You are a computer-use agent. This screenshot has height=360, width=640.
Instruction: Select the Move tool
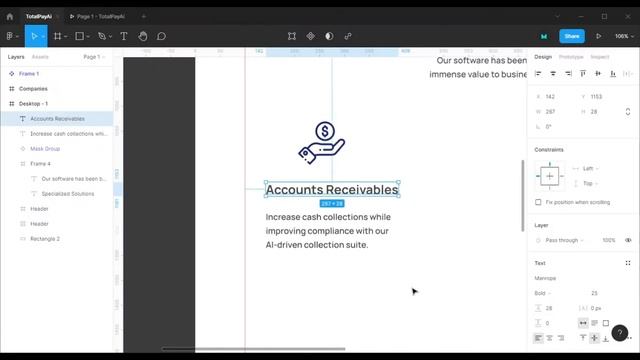click(34, 36)
